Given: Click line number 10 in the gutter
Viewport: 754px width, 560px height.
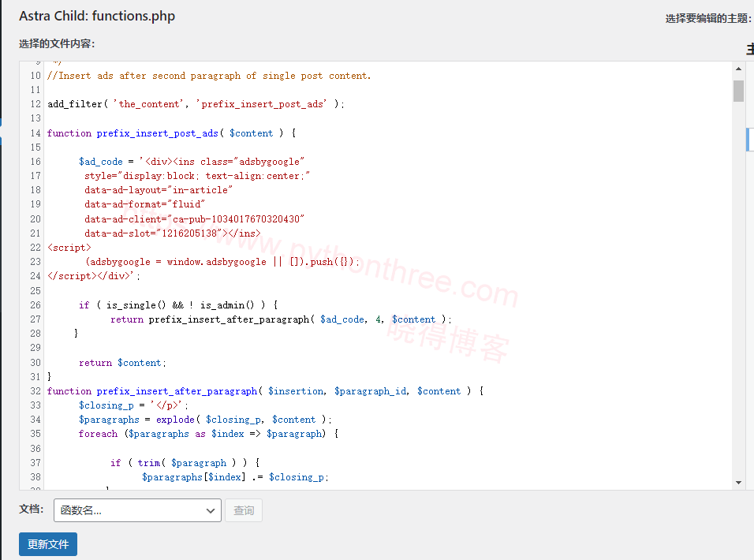Looking at the screenshot, I should 35,76.
